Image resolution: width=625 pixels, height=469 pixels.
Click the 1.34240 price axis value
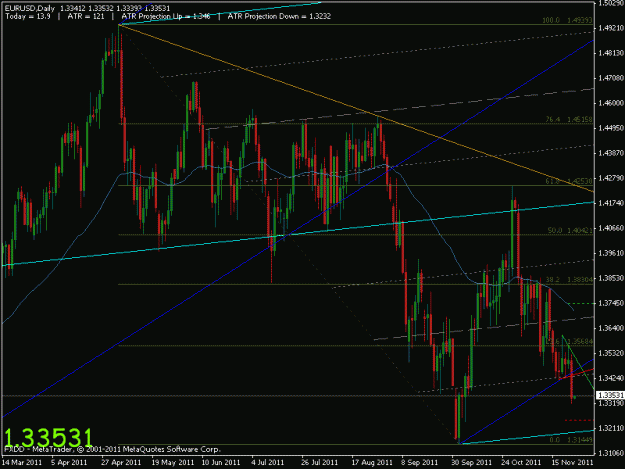pos(611,378)
